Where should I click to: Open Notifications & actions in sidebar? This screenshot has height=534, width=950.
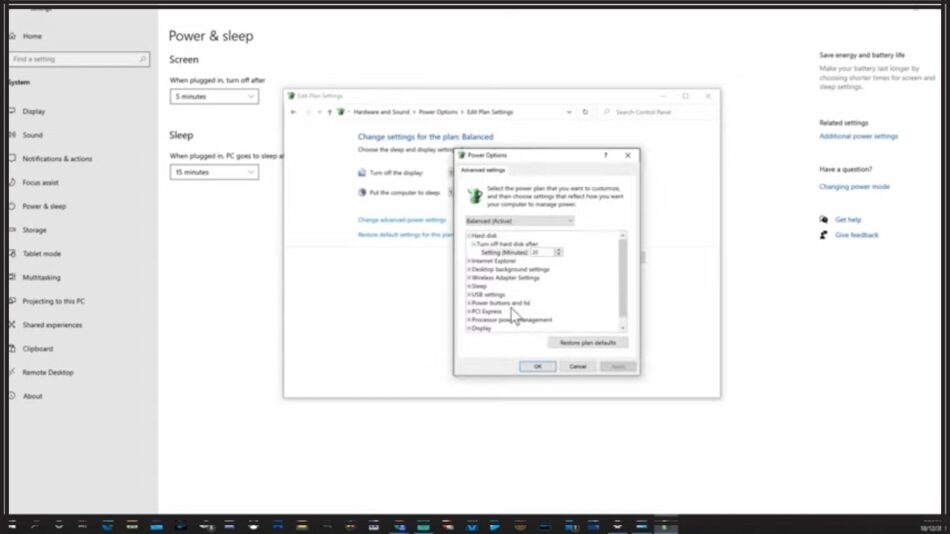57,159
